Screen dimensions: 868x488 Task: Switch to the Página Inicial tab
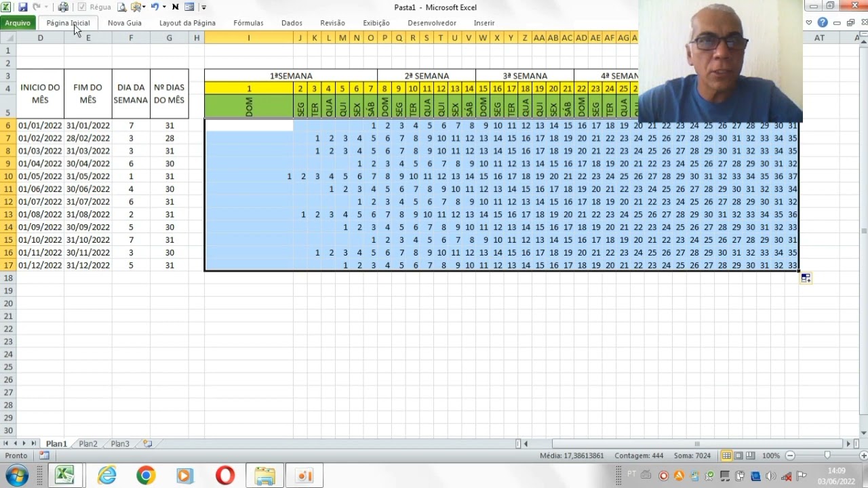68,22
